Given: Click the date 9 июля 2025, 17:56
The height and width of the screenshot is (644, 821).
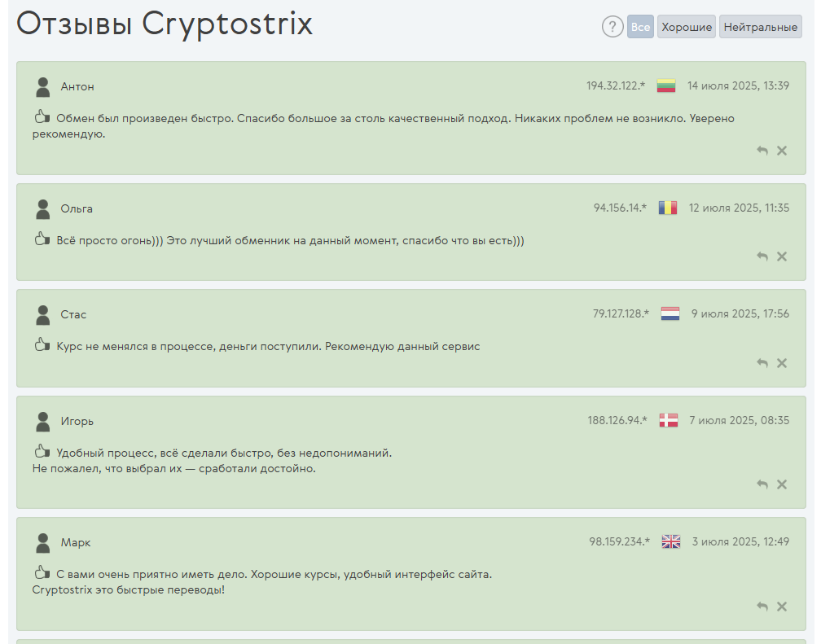Looking at the screenshot, I should [740, 313].
